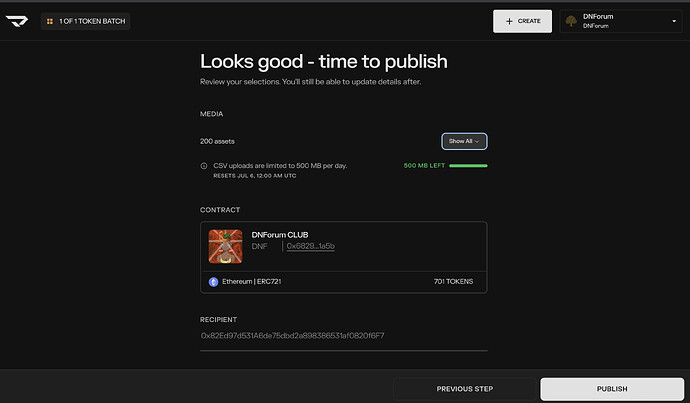Expand the Show All assets dropdown
The height and width of the screenshot is (403, 690).
[x=464, y=141]
